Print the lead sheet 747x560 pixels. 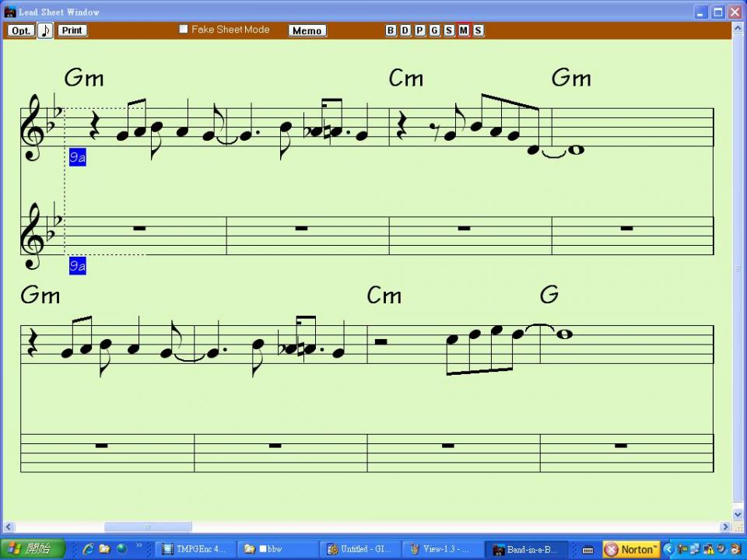click(x=72, y=30)
